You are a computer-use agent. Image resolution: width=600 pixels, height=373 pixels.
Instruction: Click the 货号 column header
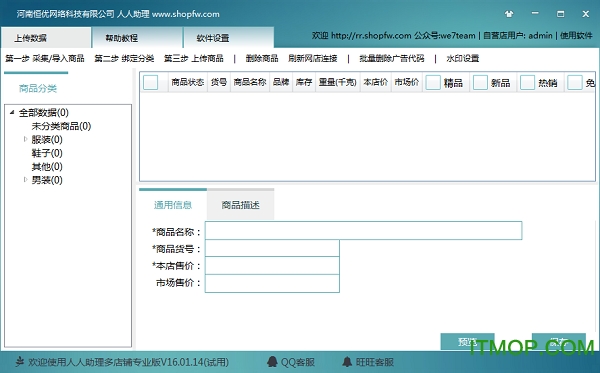219,82
